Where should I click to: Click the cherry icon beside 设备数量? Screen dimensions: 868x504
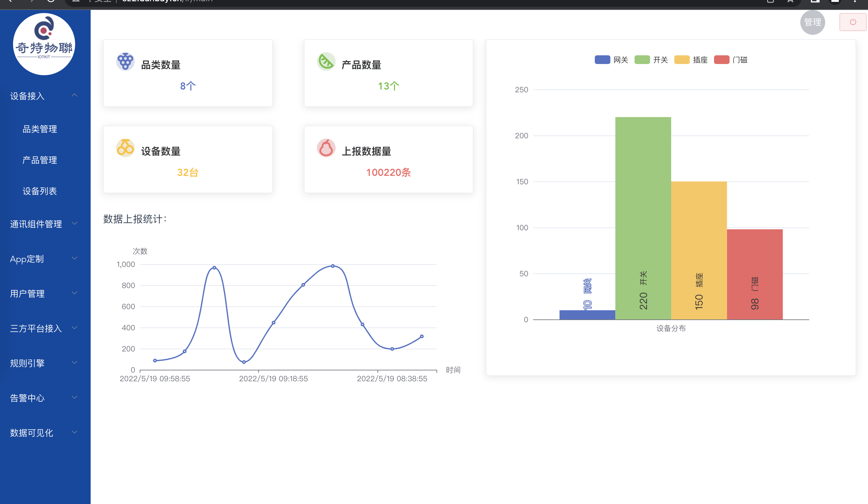(x=125, y=148)
